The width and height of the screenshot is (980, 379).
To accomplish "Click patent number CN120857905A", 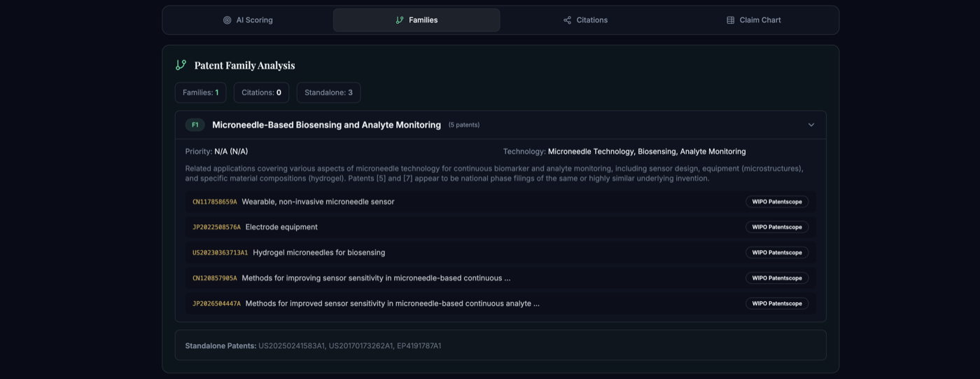I will tap(215, 278).
